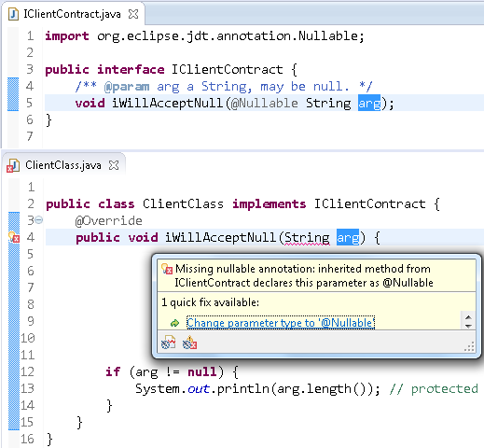Screen dimensions: 484x448
Task: Click 'IClientContract' name in the interface declaration
Action: tap(228, 69)
